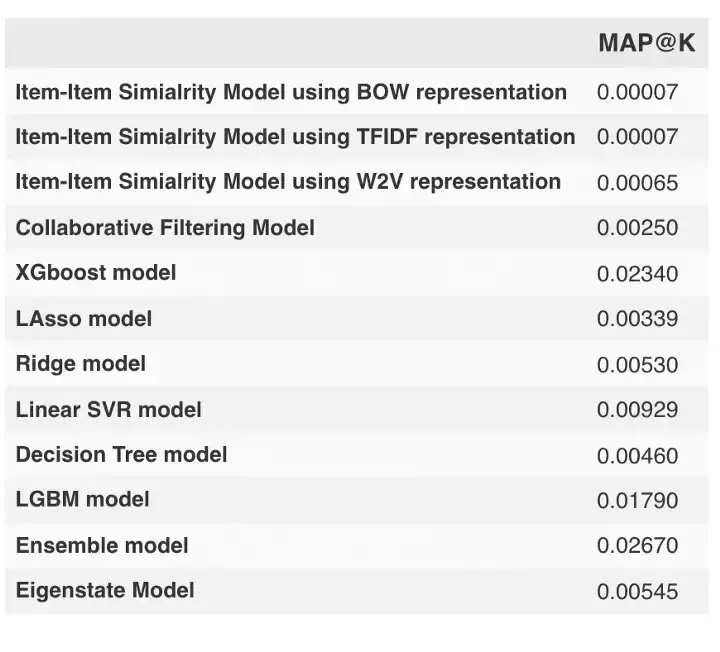Select the TFIDF representation row label

pos(295,137)
